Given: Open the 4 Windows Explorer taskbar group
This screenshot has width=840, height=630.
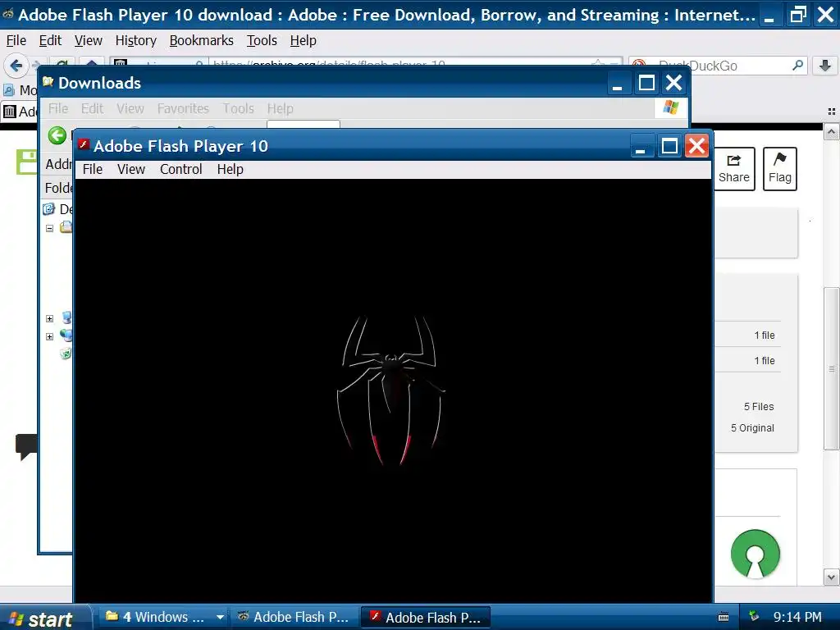Looking at the screenshot, I should coord(163,617).
